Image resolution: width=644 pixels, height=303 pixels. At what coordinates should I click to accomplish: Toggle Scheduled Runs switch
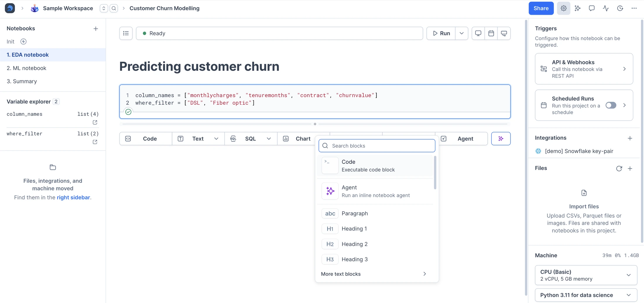point(611,105)
